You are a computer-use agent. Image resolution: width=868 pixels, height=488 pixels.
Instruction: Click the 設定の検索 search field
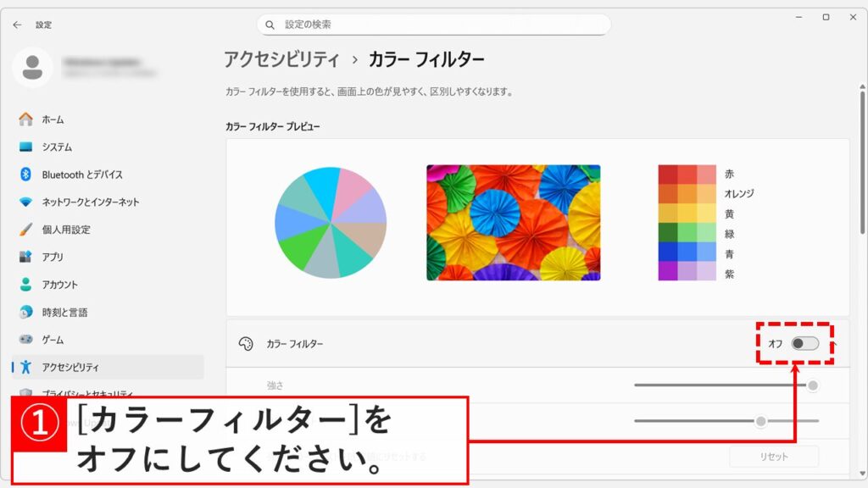(x=434, y=25)
